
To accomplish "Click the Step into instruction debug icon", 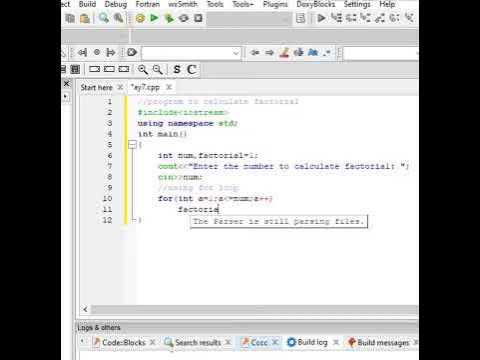I will (x=409, y=18).
